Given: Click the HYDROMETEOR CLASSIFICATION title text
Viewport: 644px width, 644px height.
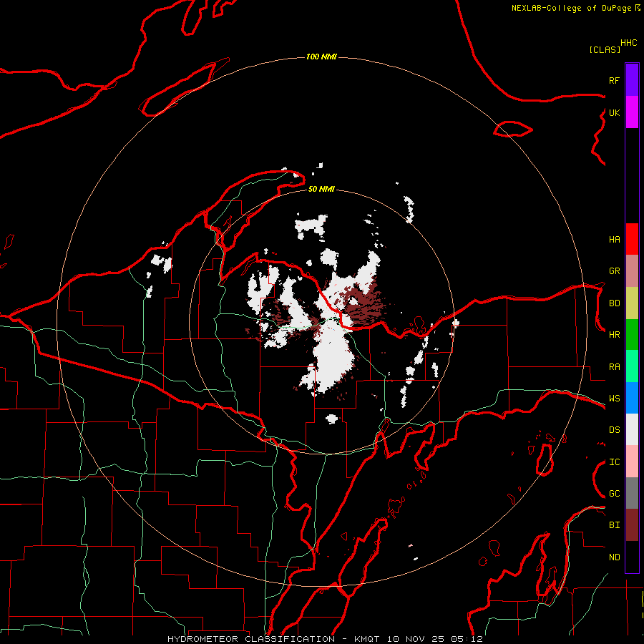Looking at the screenshot, I should point(251,639).
